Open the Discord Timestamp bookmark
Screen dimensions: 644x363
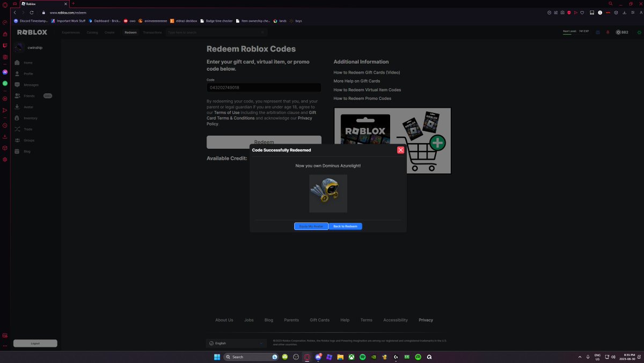coord(30,21)
